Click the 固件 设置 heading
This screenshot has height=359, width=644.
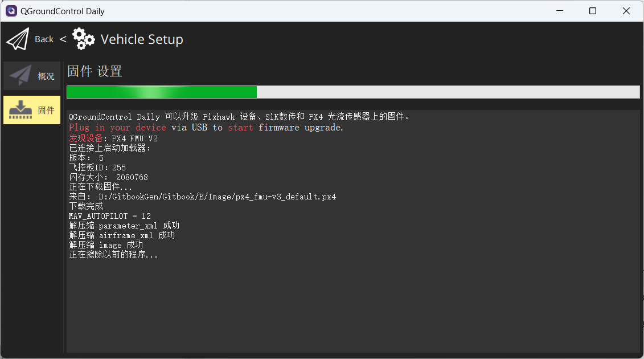tap(95, 72)
